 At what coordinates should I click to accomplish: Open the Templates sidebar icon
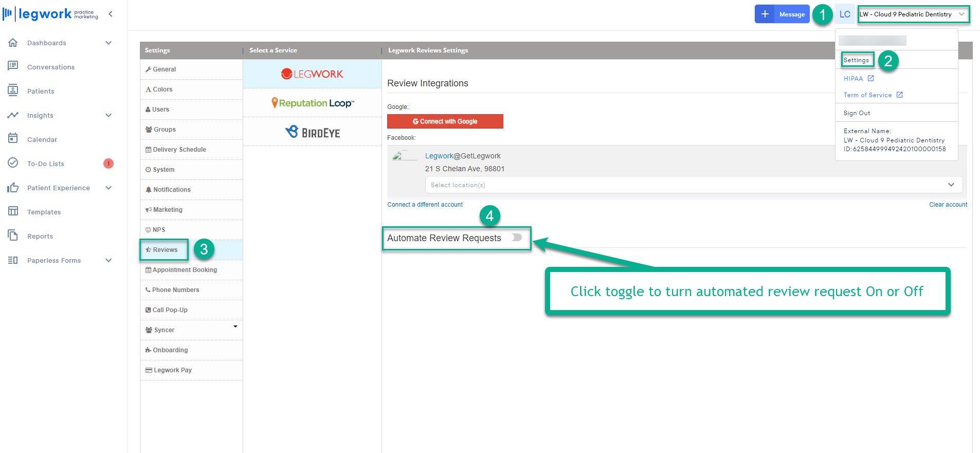[x=13, y=211]
